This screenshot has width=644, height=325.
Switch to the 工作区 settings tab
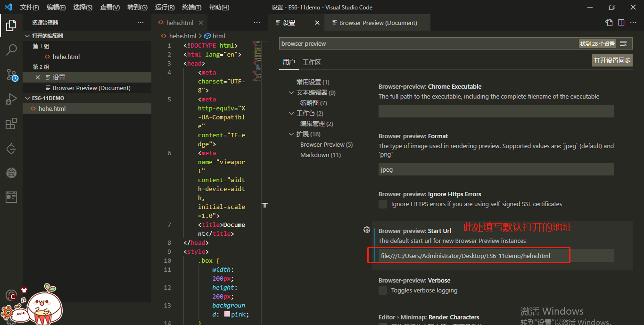pos(312,62)
